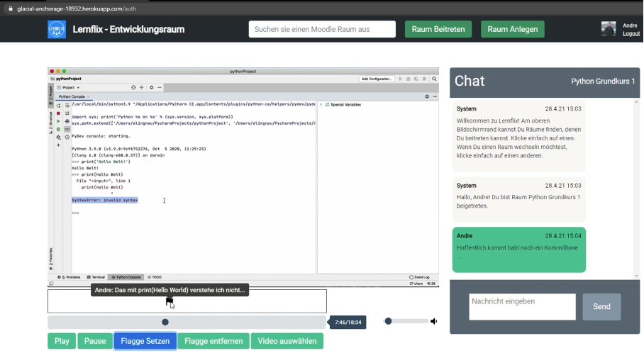Click the Play button
Viewport: 644px width, 353px height.
(x=62, y=341)
